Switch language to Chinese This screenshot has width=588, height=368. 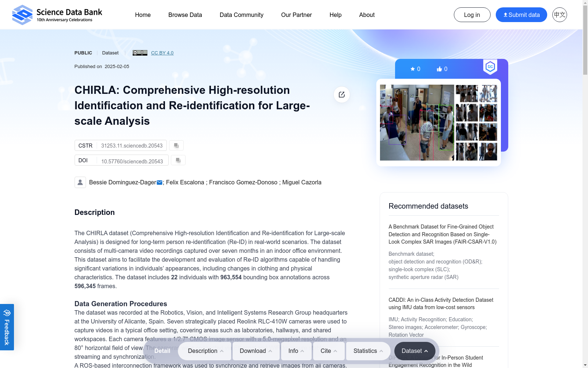[560, 15]
